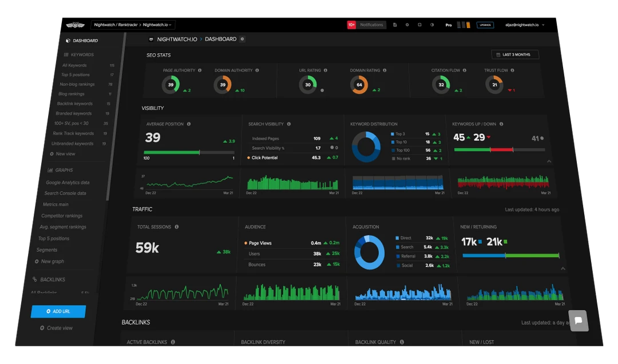
Task: Click the dashboard settings gear beside DASHBOARD title
Action: pyautogui.click(x=243, y=39)
